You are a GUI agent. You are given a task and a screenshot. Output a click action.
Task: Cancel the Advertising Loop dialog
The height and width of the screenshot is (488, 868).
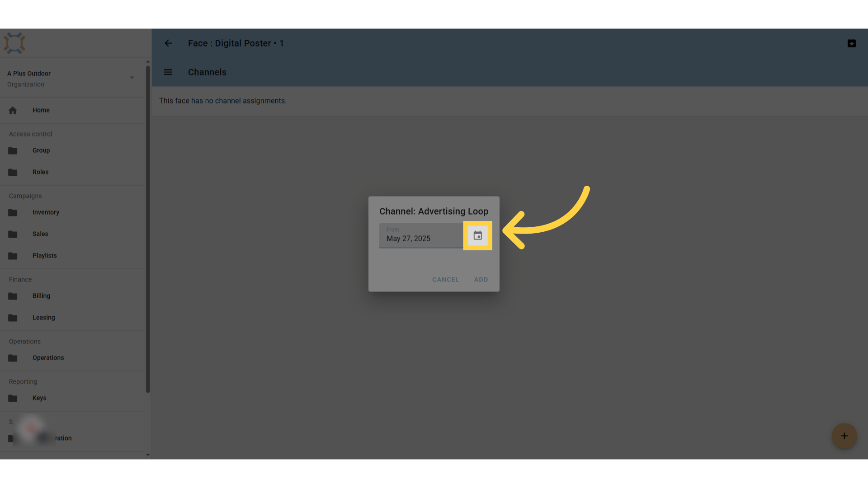pos(445,280)
